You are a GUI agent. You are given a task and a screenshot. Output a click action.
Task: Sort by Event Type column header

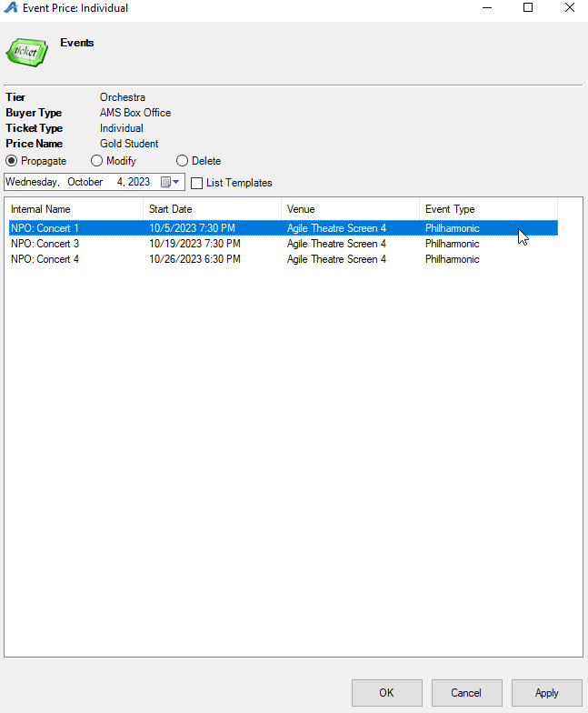point(488,209)
